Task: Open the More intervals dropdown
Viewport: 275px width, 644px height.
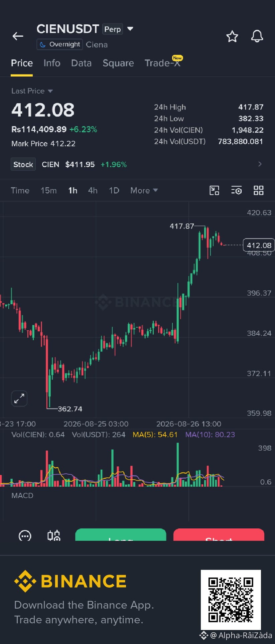Action: [144, 190]
